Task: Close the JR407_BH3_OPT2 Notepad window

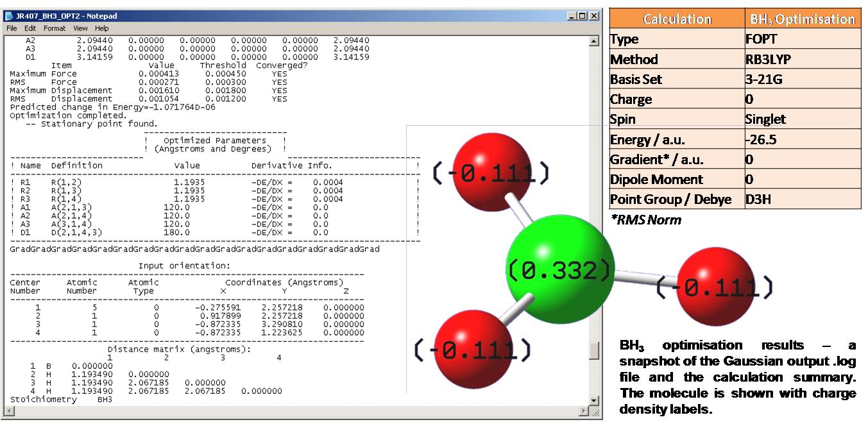Action: click(594, 16)
